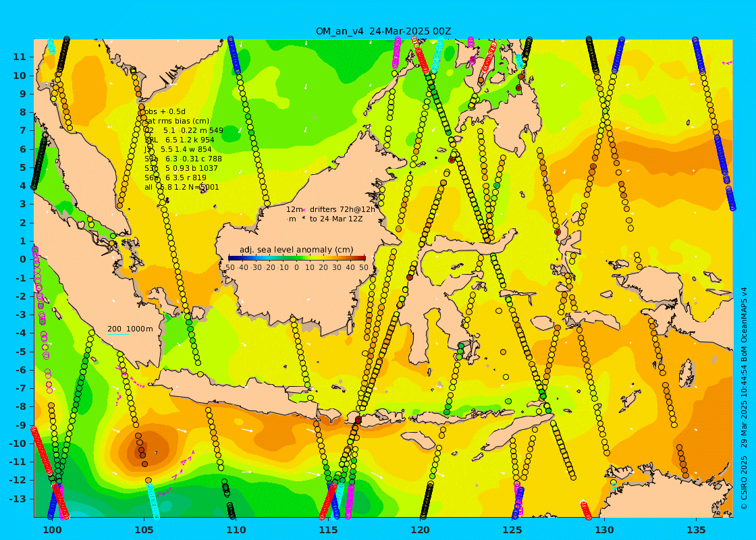756x540 pixels.
Task: Select latitude axis label '-3'
Action: coord(20,315)
